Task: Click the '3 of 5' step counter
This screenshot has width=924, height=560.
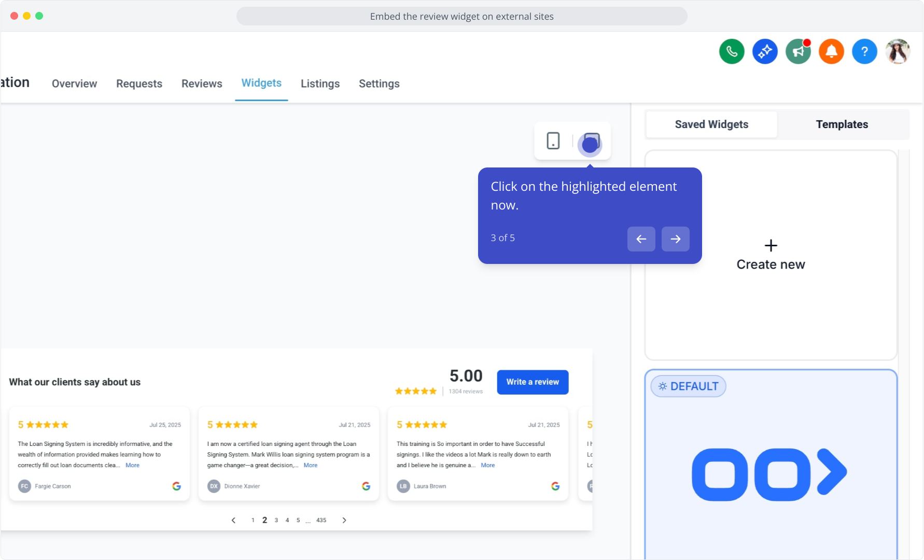Action: pyautogui.click(x=502, y=238)
